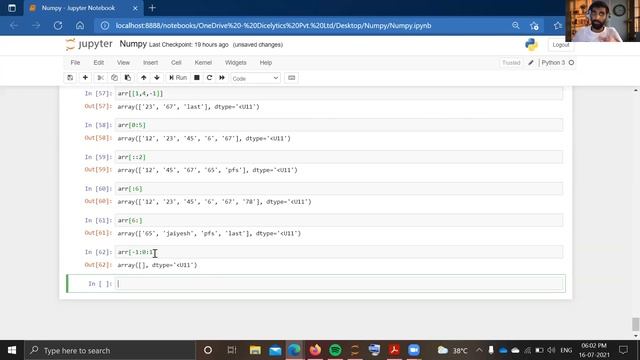Open the View menu
Image resolution: width=640 pixels, height=360 pixels.
(123, 62)
